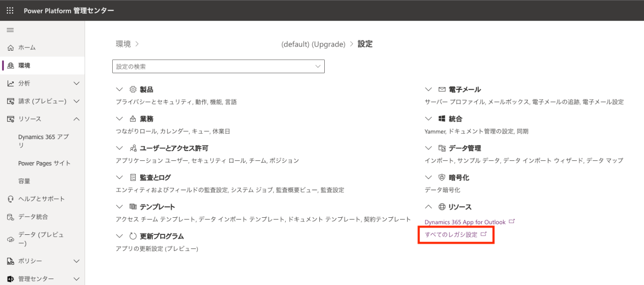Click the Windows logo icon beside 統合
The image size is (644, 285).
442,119
